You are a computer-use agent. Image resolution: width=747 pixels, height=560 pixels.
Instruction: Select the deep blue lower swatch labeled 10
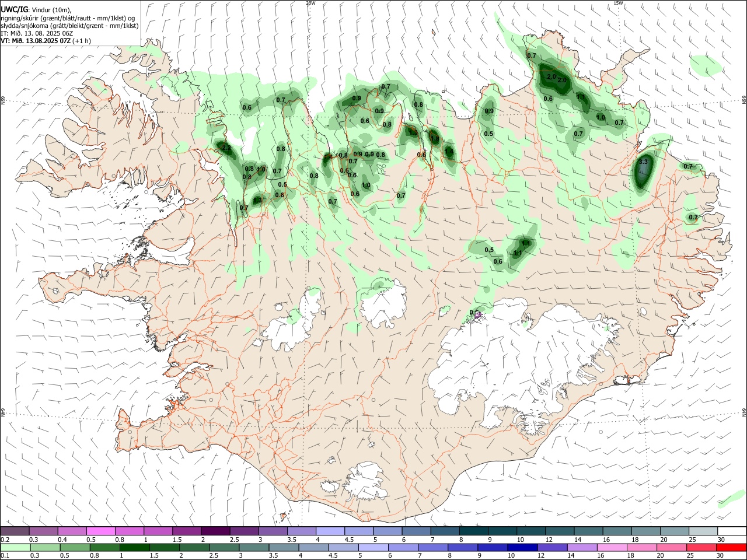523,547
